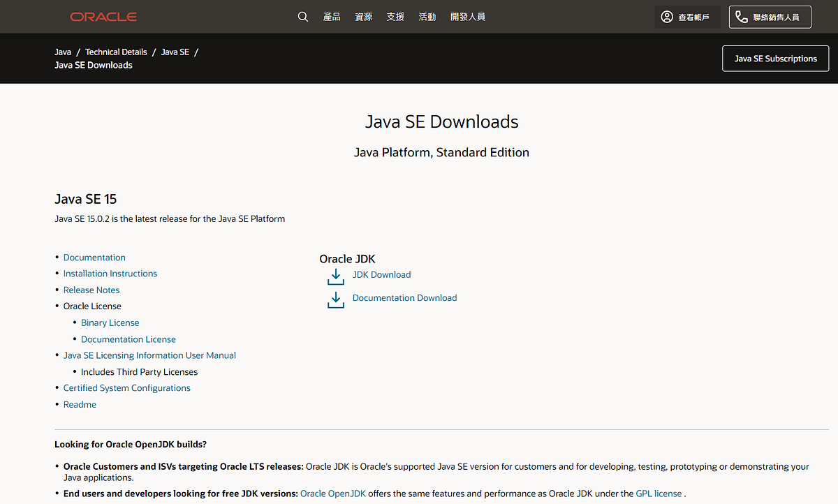Screen dimensions: 838x504
Task: Click the Documentation License link
Action: pos(128,339)
